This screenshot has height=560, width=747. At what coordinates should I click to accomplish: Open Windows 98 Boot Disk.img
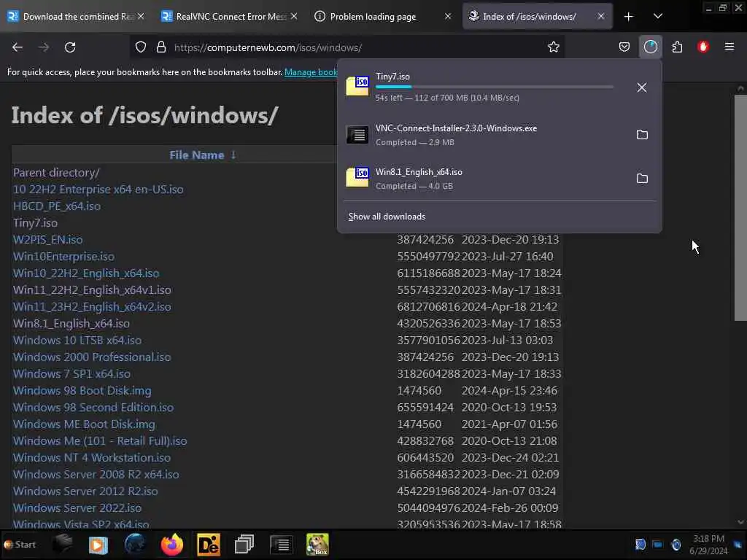82,391
